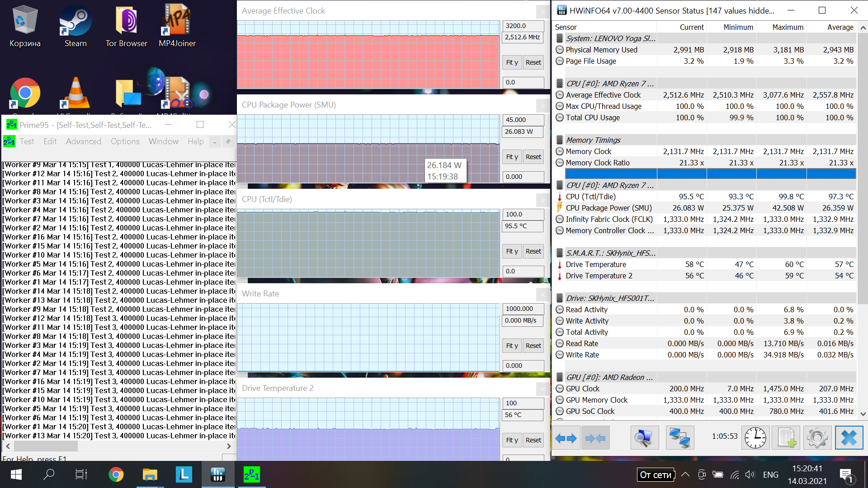This screenshot has height=488, width=868.
Task: Close HWiNFO sensors with blue X button
Action: point(849,438)
